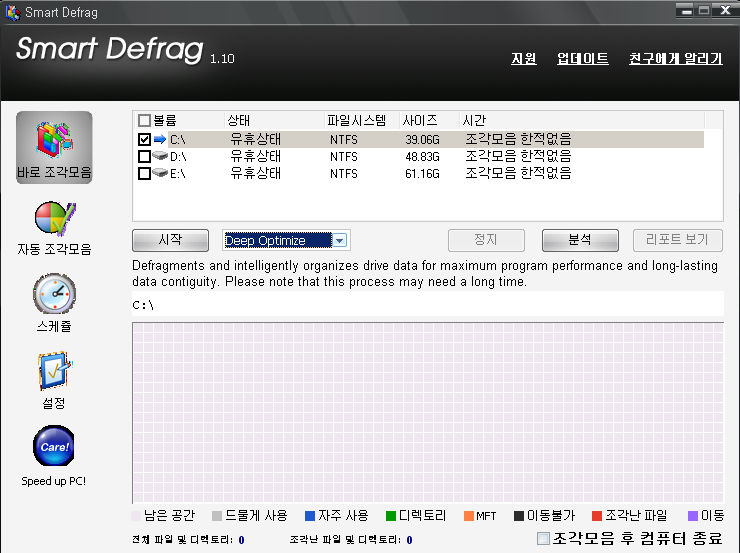Image resolution: width=740 pixels, height=553 pixels.
Task: Click the C:\ row 조각모음 한적없음 text
Action: 518,139
